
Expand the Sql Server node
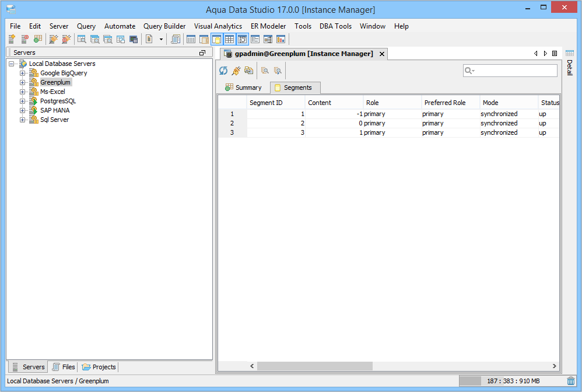coord(23,120)
